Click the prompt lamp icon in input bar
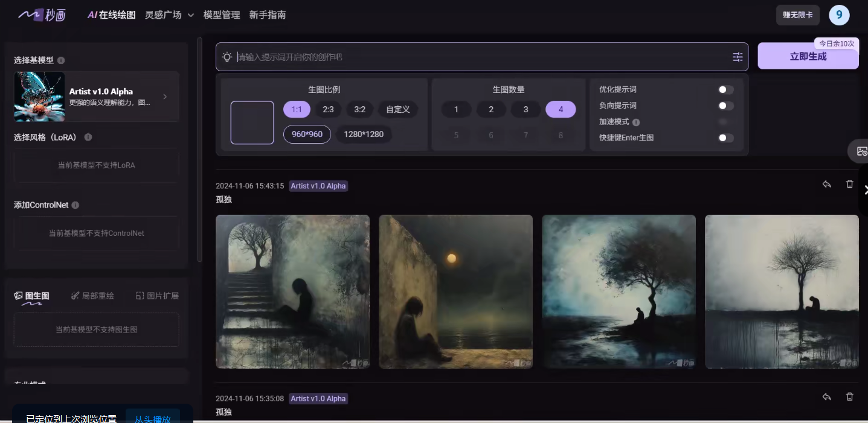The image size is (868, 423). pyautogui.click(x=227, y=56)
